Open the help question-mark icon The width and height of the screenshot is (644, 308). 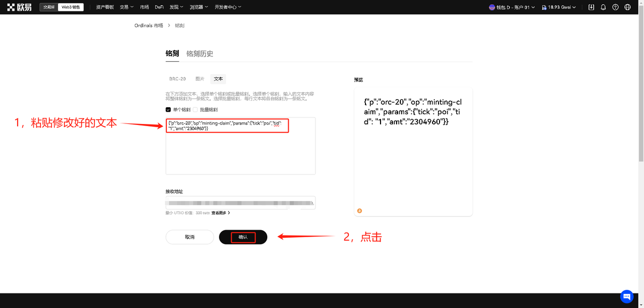pos(616,7)
